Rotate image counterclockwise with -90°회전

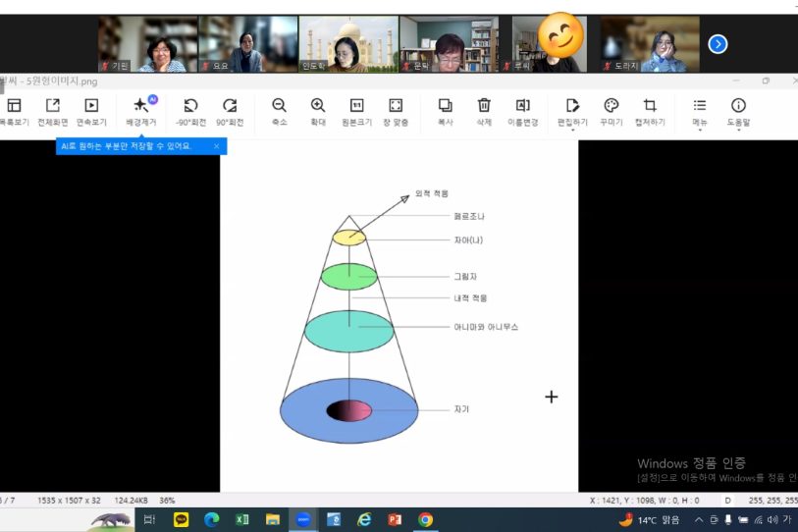pyautogui.click(x=190, y=106)
